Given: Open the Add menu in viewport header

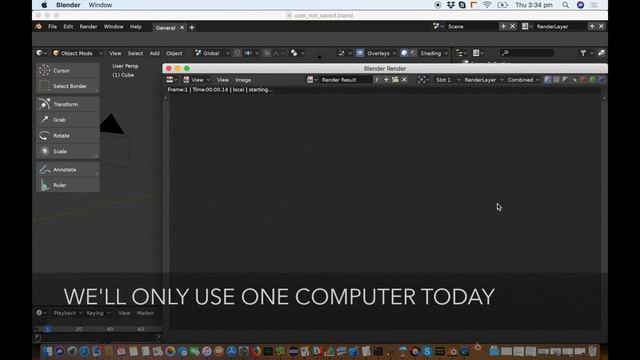Looking at the screenshot, I should (x=154, y=53).
